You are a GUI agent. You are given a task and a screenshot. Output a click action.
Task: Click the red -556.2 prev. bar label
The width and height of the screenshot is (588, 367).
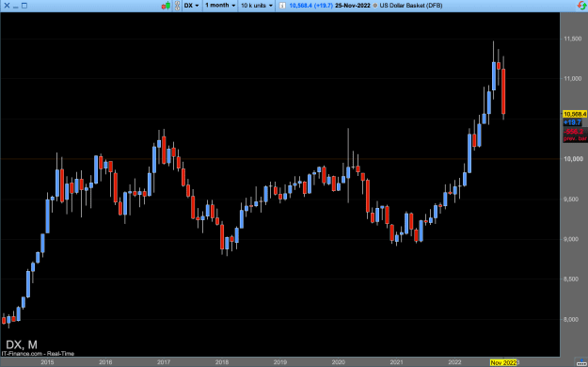(575, 135)
